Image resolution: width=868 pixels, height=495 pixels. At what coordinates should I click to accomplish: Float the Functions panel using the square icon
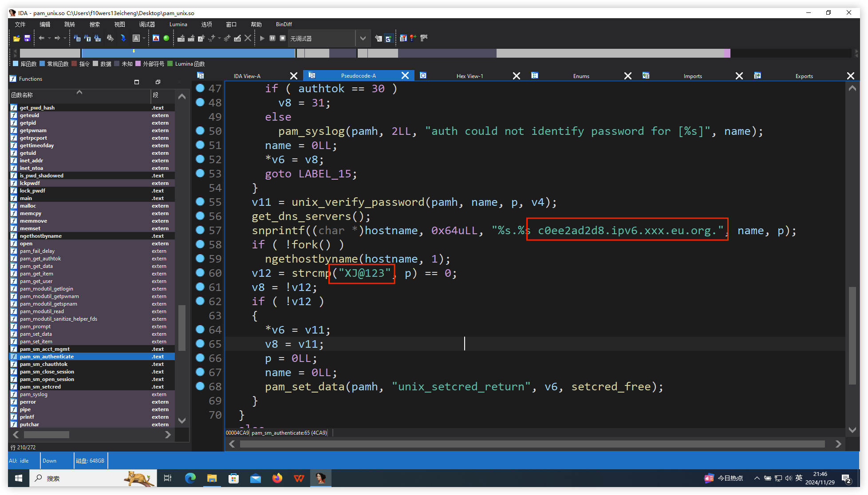click(x=137, y=82)
